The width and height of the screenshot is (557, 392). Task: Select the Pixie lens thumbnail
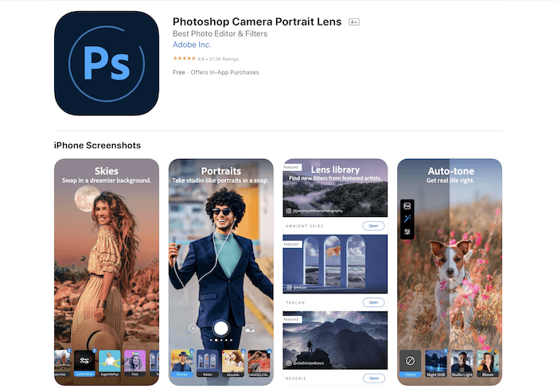point(134,362)
